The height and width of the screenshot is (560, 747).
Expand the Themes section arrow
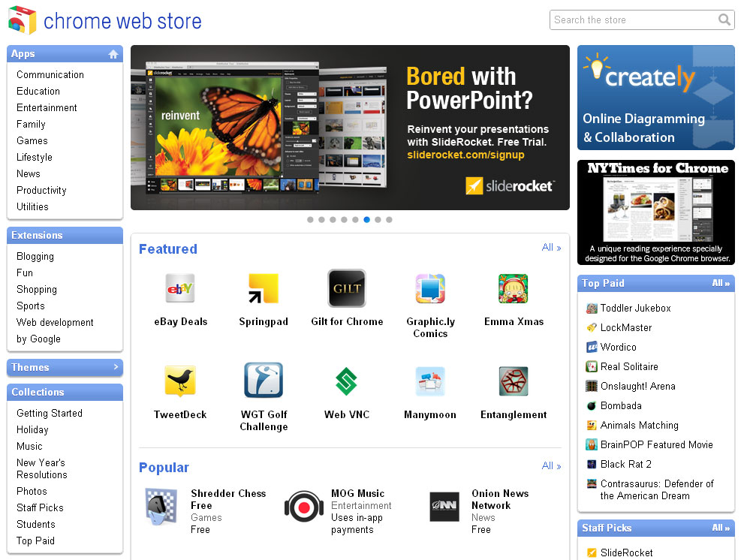tap(116, 367)
